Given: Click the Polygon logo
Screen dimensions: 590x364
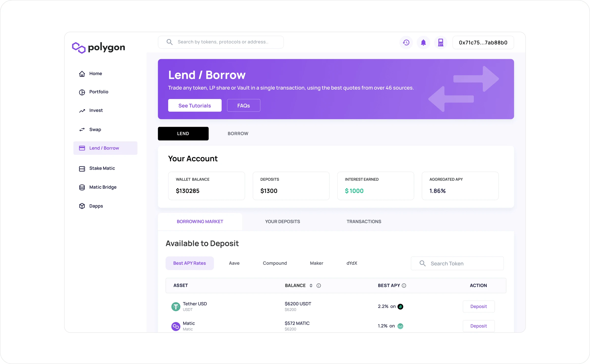Looking at the screenshot, I should point(98,47).
